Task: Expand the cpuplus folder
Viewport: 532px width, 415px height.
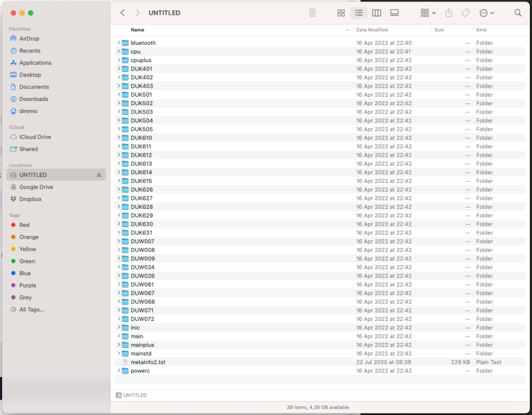Action: click(x=119, y=60)
